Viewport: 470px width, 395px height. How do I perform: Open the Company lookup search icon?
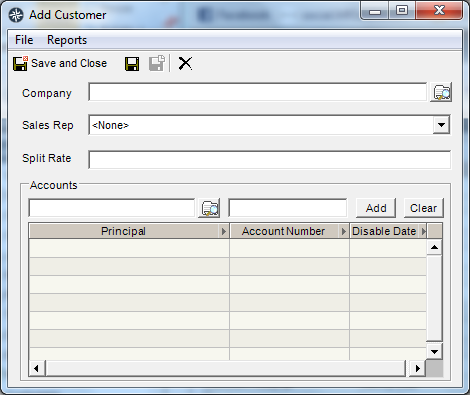point(441,92)
